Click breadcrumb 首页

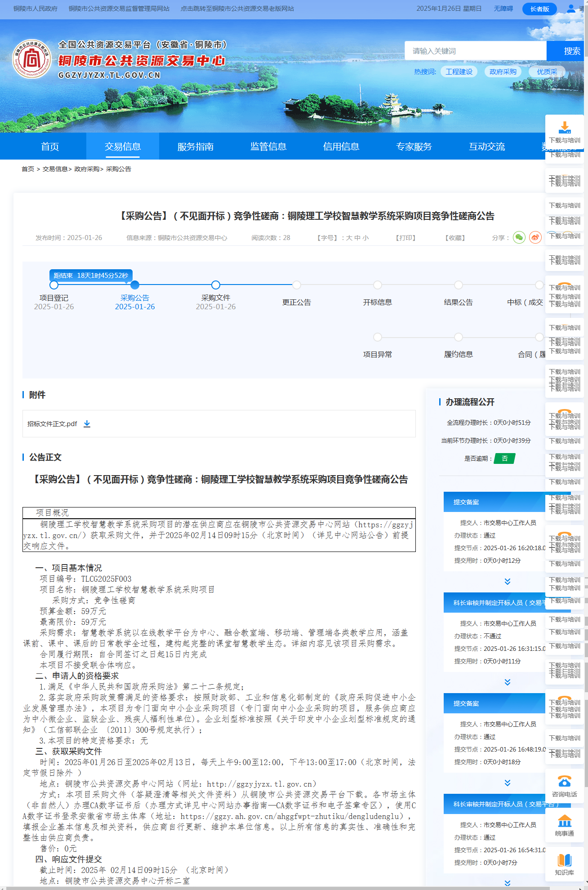click(28, 169)
